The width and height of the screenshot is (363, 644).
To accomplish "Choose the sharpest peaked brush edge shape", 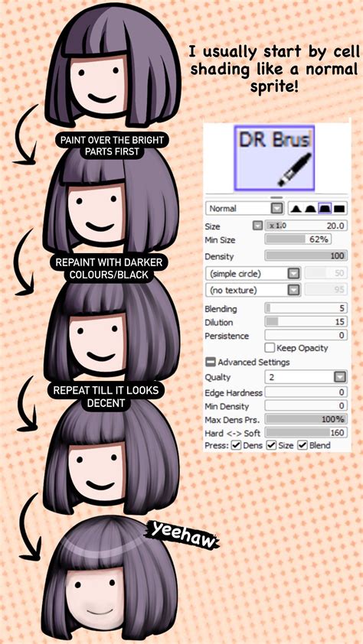I will (x=295, y=209).
